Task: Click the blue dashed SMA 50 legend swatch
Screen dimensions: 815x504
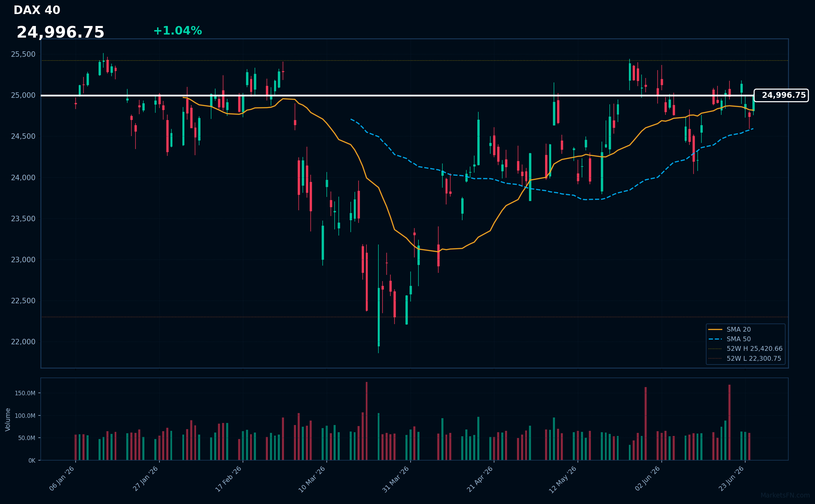Action: click(x=715, y=339)
